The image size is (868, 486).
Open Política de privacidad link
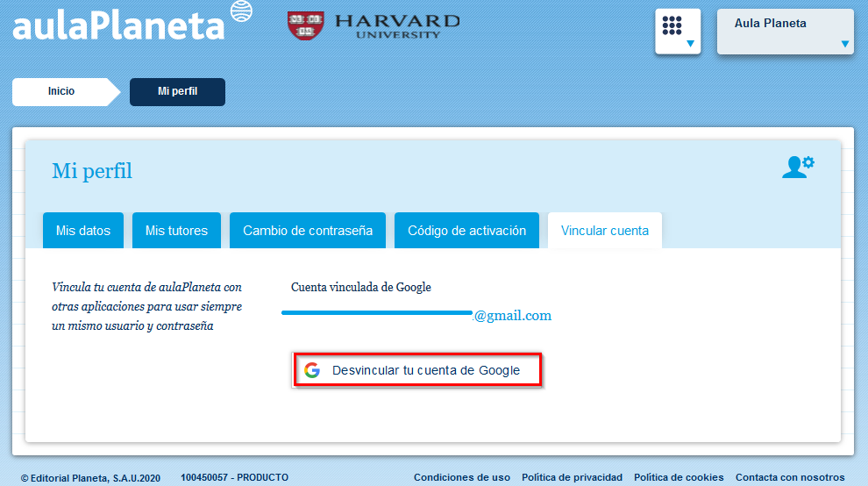572,477
